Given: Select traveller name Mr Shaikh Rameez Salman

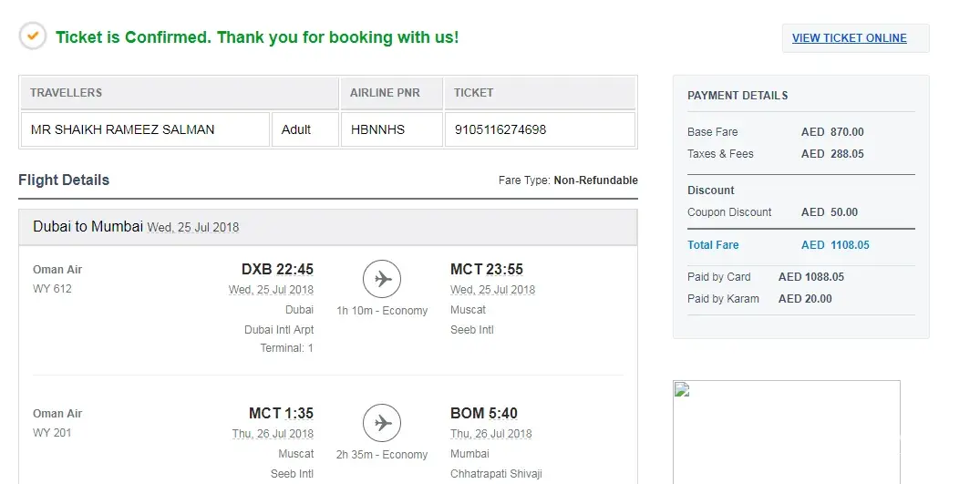Looking at the screenshot, I should tap(123, 129).
